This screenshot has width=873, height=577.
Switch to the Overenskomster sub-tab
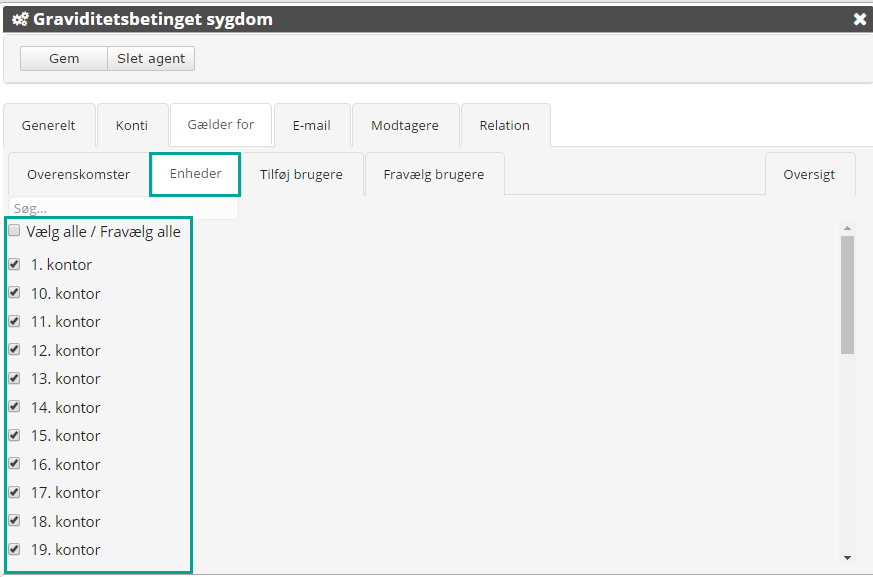(78, 175)
